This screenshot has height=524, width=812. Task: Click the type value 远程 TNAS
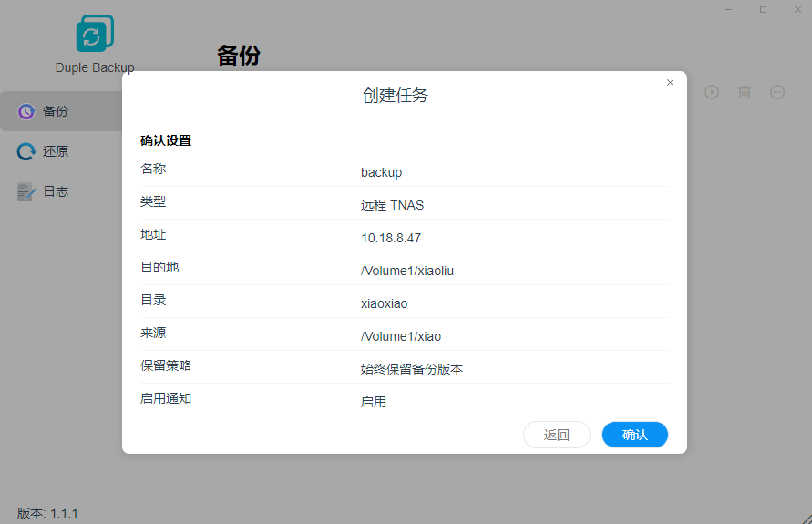tap(392, 205)
